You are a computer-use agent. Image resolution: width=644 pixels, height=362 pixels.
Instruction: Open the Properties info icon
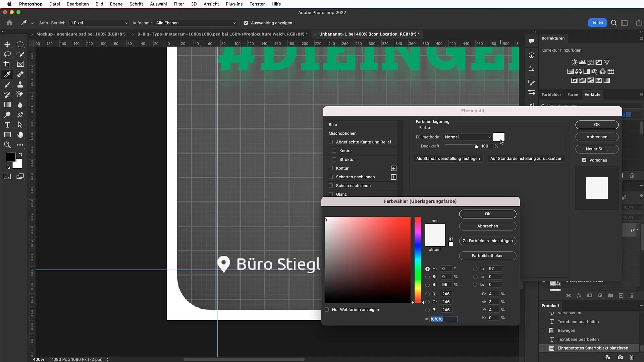[531, 55]
